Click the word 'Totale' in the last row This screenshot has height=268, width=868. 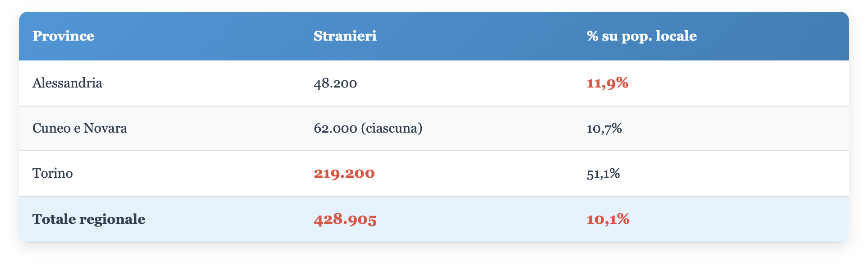pos(54,219)
